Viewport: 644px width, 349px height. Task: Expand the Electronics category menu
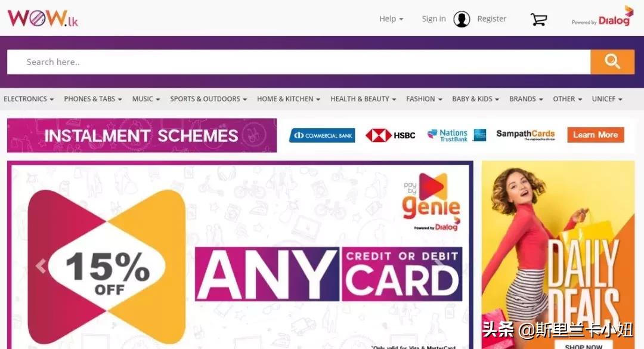click(29, 99)
